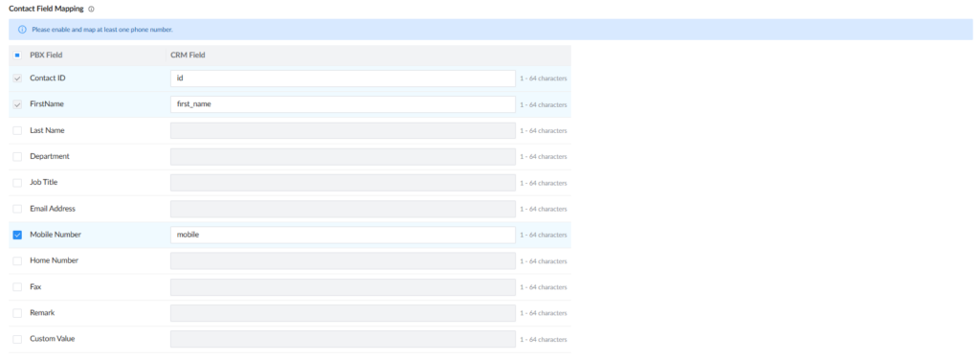Click the Custom Value CRM field input
The image size is (980, 360).
(x=343, y=339)
